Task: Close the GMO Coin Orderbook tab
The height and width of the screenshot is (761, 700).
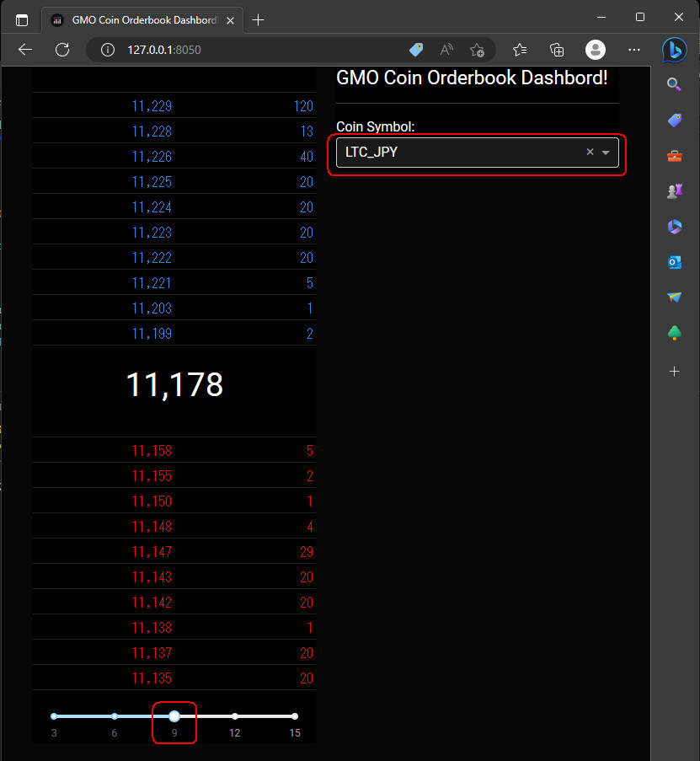Action: pyautogui.click(x=231, y=20)
